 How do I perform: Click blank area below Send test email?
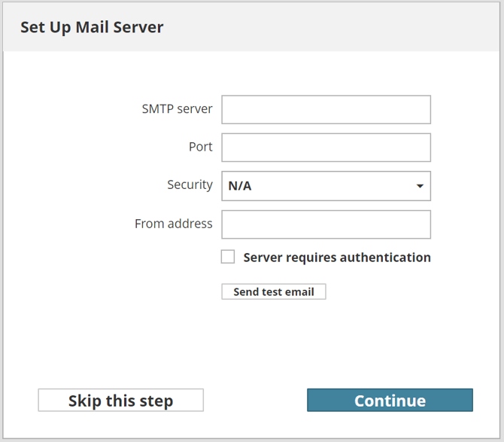(x=274, y=339)
